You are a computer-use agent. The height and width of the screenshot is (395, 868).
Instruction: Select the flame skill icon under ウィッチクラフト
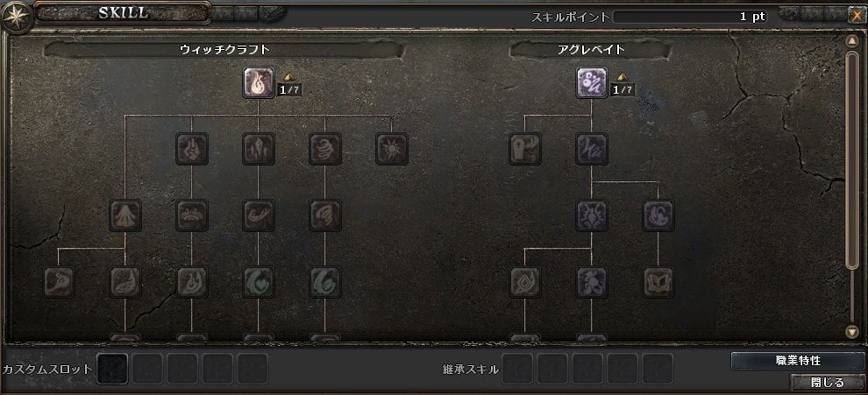(259, 82)
